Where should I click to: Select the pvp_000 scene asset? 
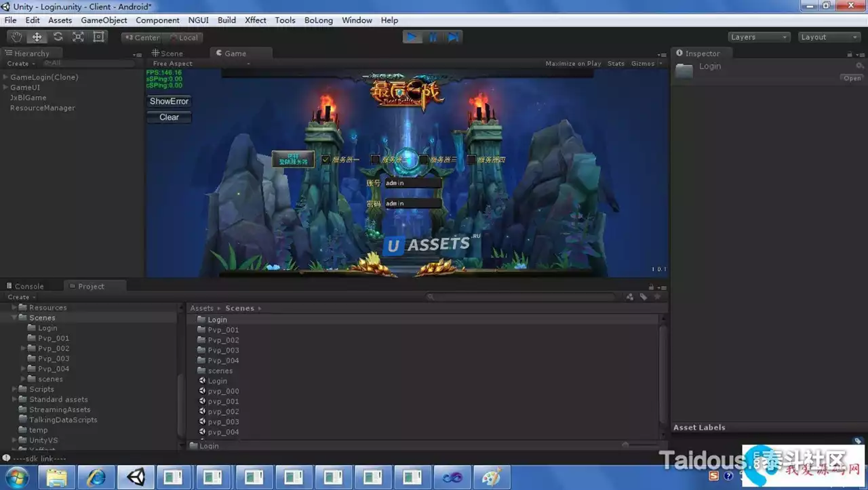(x=223, y=391)
